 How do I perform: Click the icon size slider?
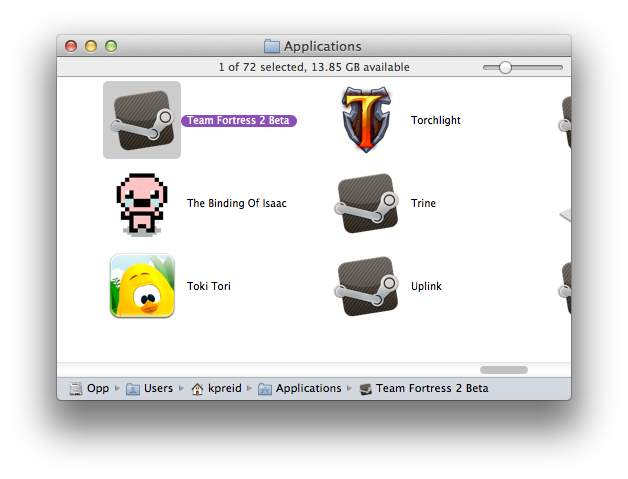coord(506,67)
